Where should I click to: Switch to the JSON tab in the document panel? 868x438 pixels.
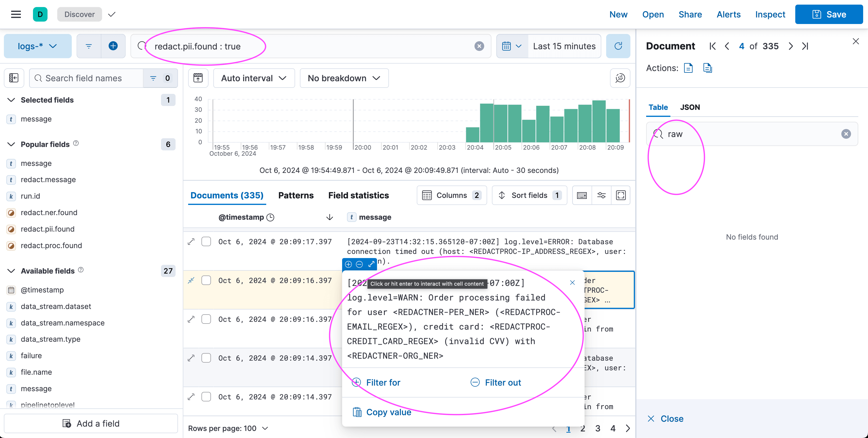tap(690, 107)
